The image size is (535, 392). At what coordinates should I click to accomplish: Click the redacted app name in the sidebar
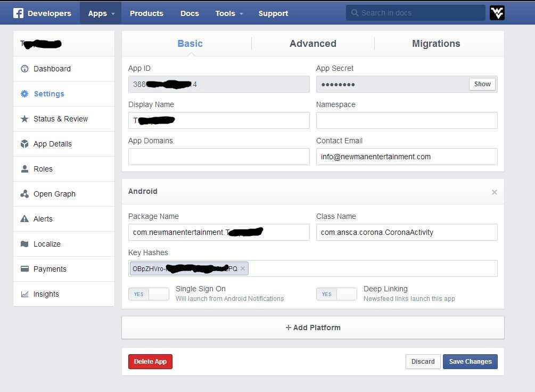point(41,44)
